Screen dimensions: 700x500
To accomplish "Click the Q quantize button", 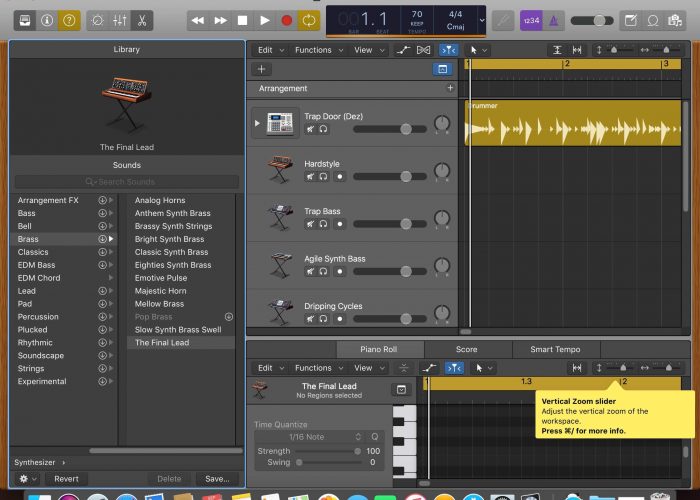I will click(375, 437).
